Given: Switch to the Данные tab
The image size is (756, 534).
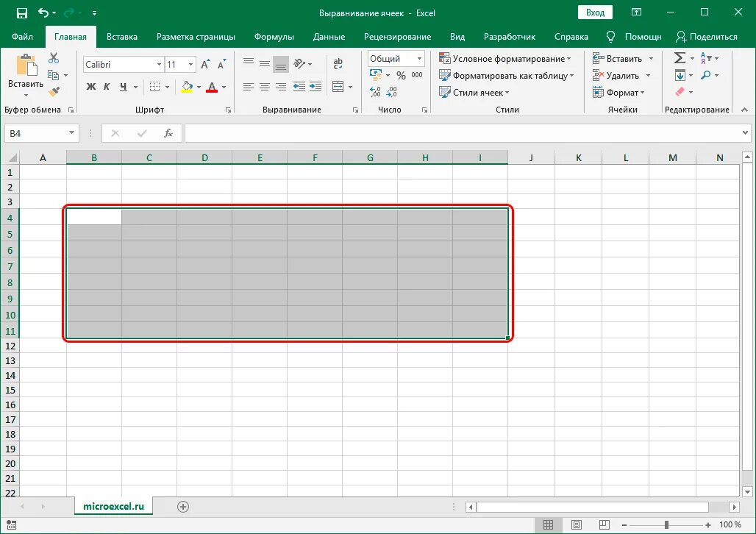Looking at the screenshot, I should (x=329, y=37).
